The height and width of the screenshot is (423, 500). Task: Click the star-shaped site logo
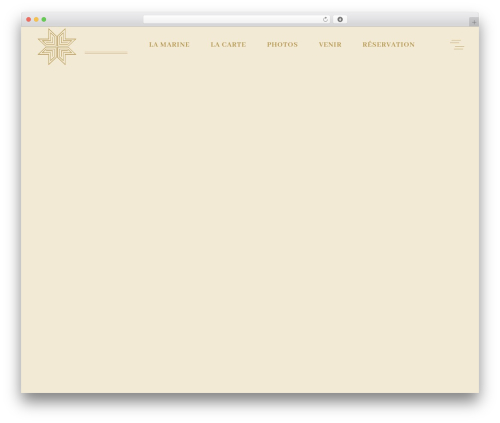click(x=57, y=47)
